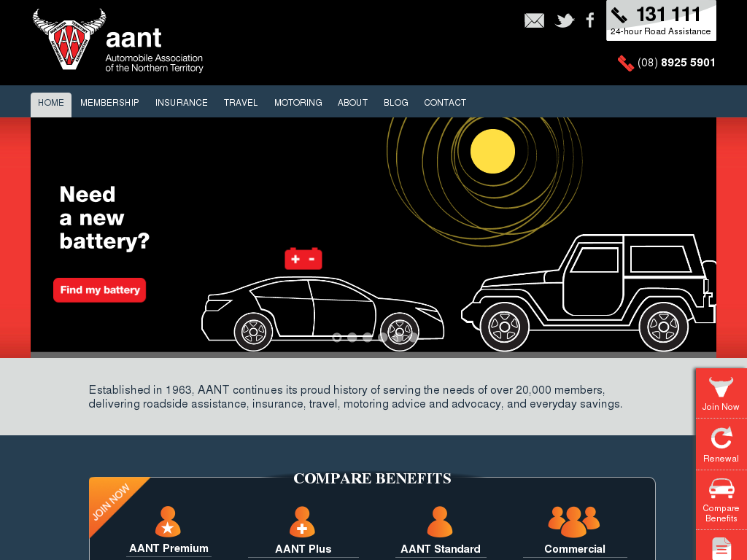Open the Twitter bird icon
This screenshot has height=560, width=747.
coord(565,20)
